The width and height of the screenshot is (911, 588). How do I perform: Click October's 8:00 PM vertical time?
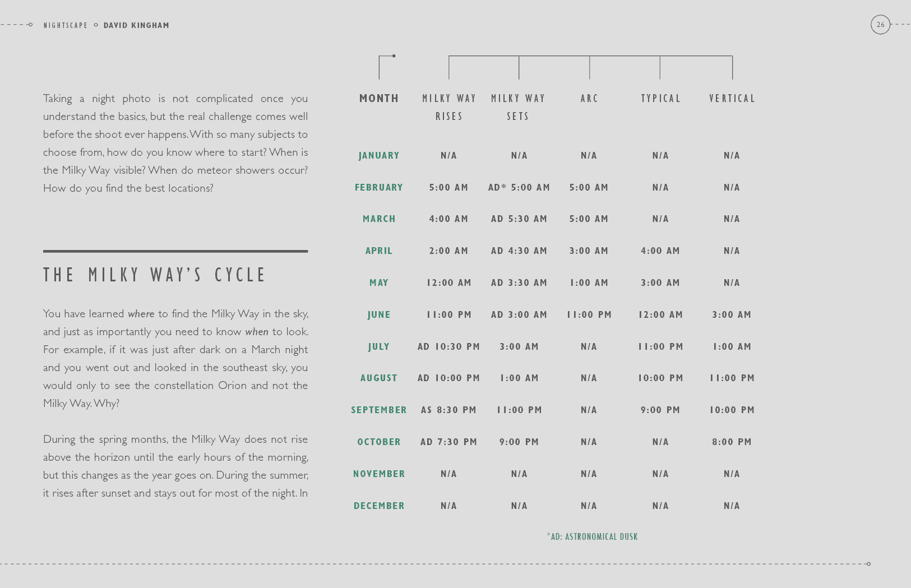pyautogui.click(x=732, y=442)
